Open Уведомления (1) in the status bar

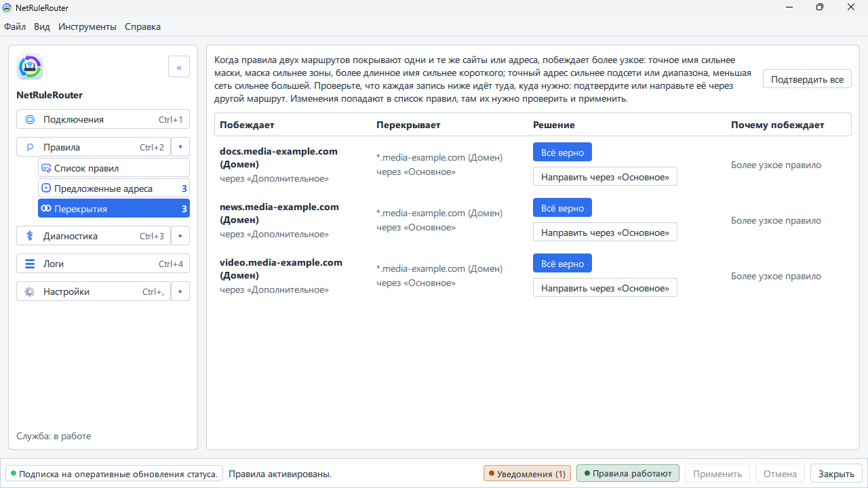(x=527, y=473)
